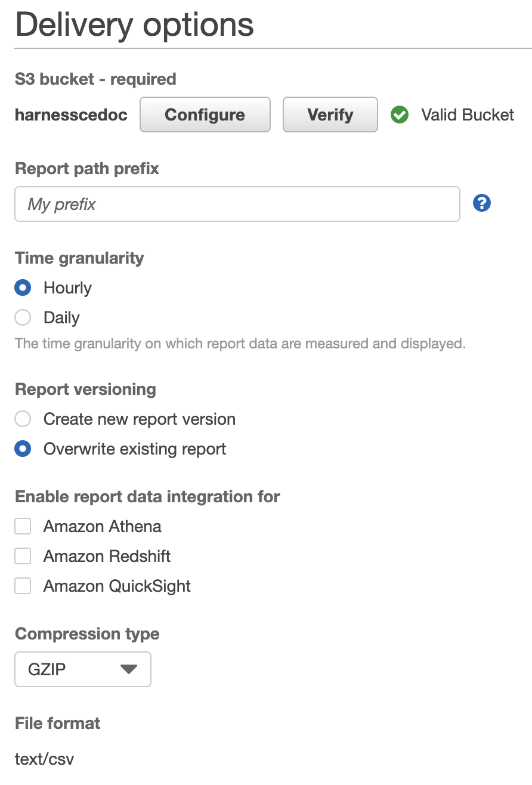Select Create new report version
Screen dimensions: 532x785
tap(23, 419)
